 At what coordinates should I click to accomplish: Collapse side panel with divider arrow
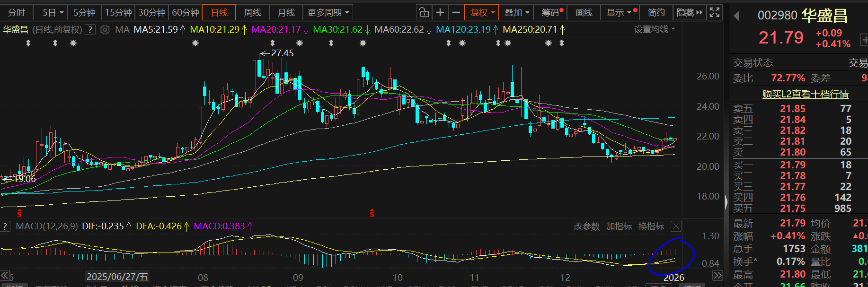tap(726, 202)
